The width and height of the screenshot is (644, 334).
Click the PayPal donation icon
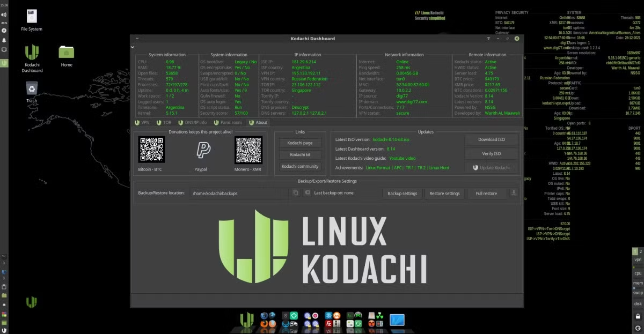tap(203, 150)
